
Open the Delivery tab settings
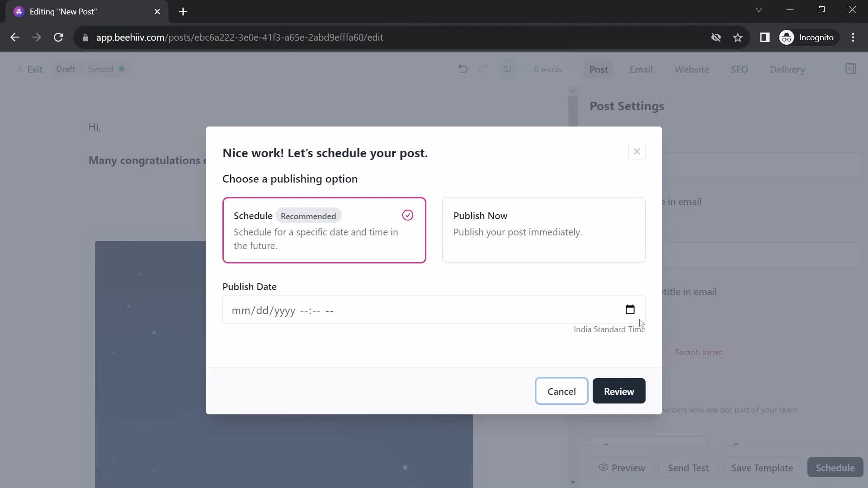[789, 69]
